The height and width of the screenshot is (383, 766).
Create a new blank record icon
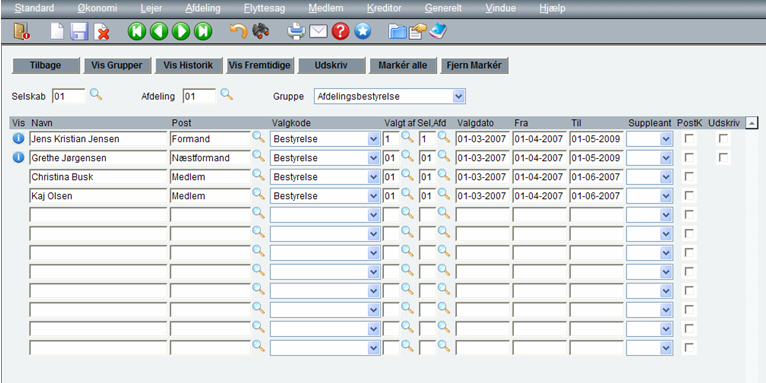click(58, 32)
